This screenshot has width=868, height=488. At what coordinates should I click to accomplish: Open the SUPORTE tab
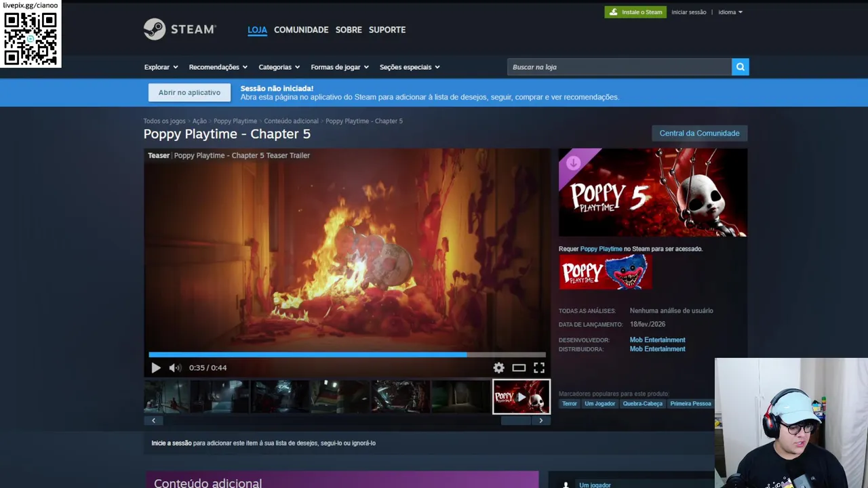click(387, 30)
